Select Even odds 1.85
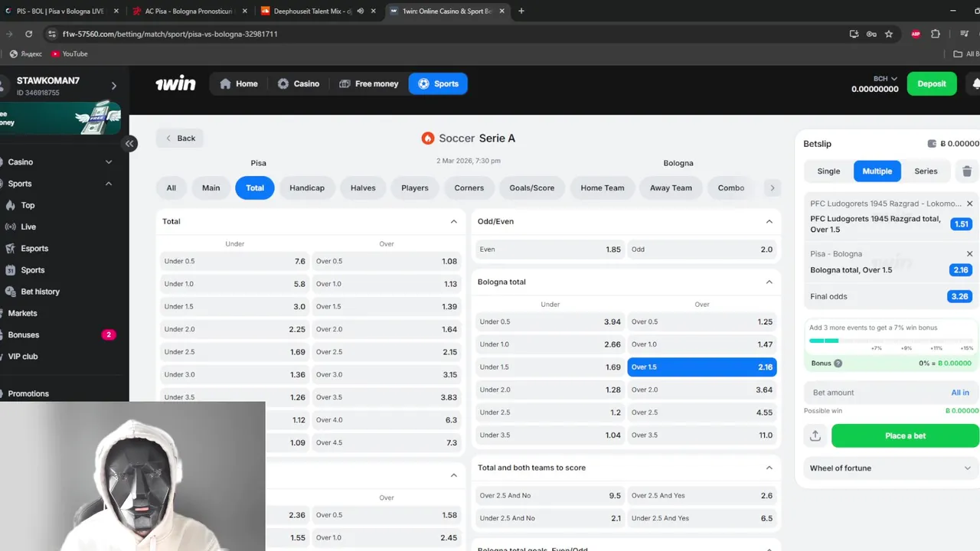980x551 pixels. [x=550, y=249]
